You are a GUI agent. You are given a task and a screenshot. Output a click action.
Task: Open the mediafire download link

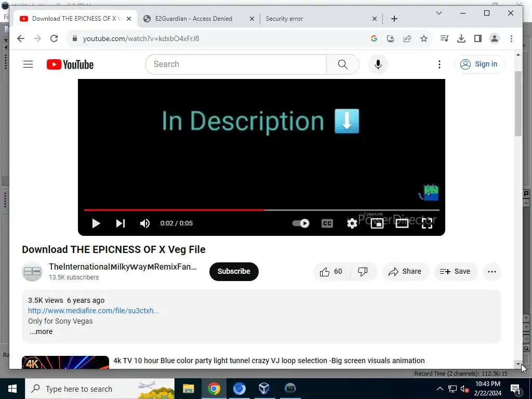pyautogui.click(x=94, y=311)
